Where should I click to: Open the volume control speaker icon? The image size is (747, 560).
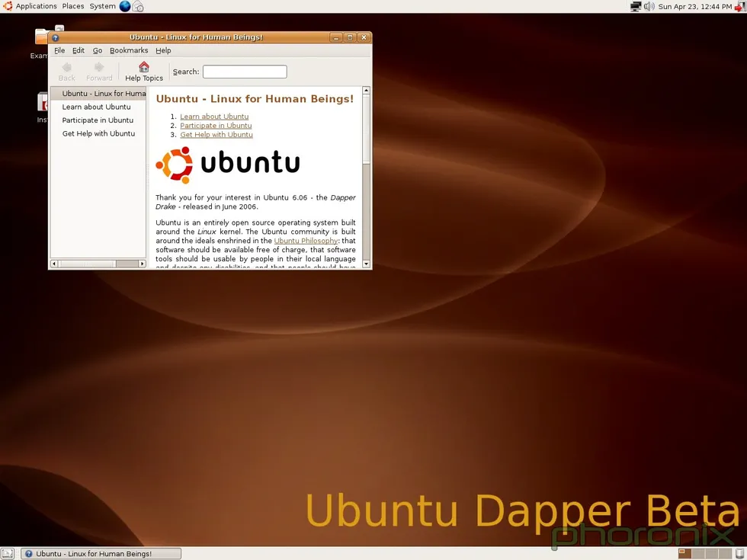(x=649, y=6)
